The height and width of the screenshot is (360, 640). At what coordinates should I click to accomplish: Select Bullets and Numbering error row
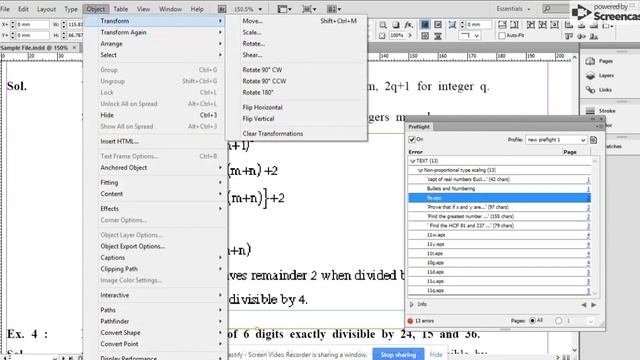coord(499,189)
